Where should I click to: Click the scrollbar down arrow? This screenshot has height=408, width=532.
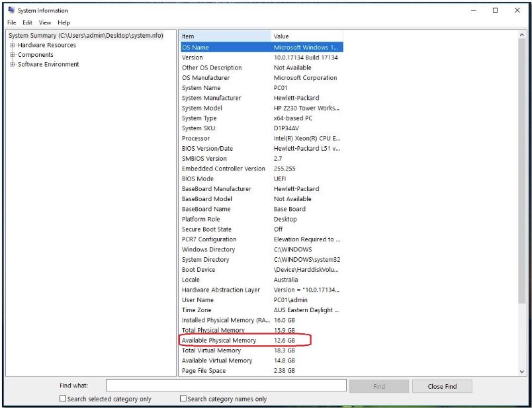[522, 372]
